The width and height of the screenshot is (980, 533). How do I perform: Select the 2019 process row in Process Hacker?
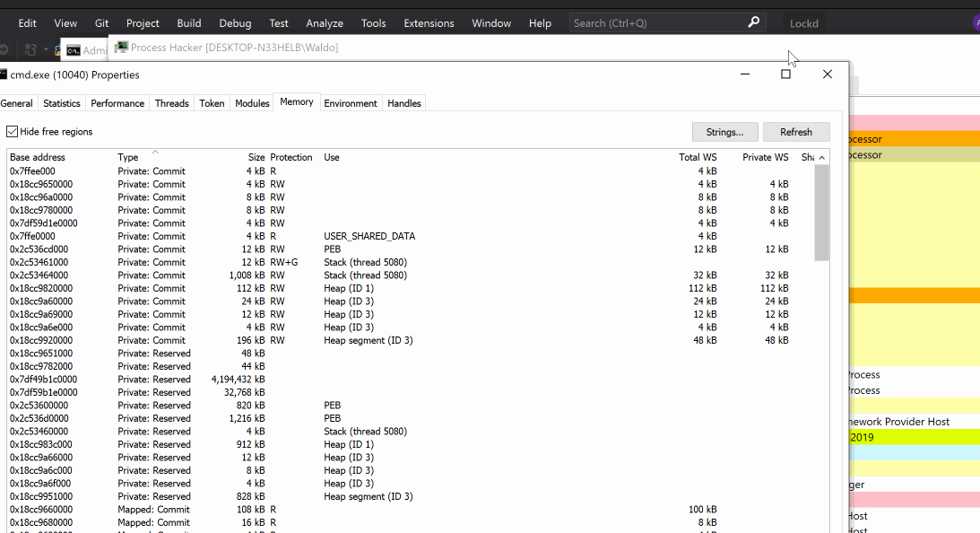(x=915, y=437)
